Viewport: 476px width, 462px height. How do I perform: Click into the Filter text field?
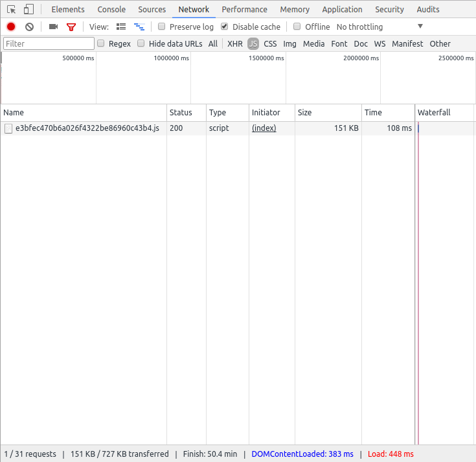click(49, 43)
